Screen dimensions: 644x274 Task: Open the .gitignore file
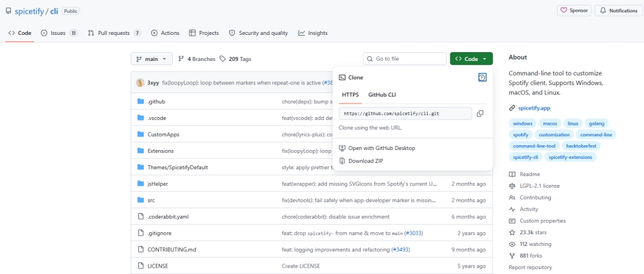pyautogui.click(x=159, y=233)
